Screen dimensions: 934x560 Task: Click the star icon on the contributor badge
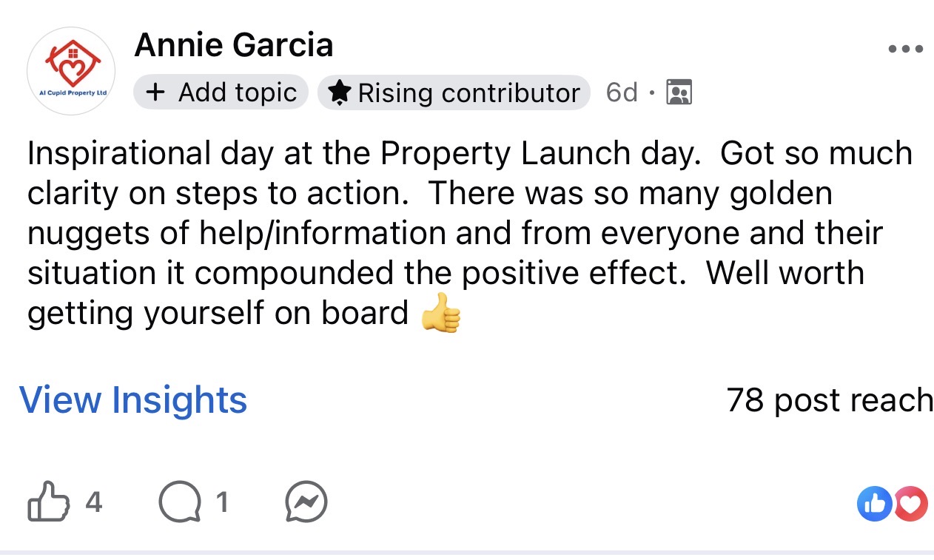pos(340,92)
